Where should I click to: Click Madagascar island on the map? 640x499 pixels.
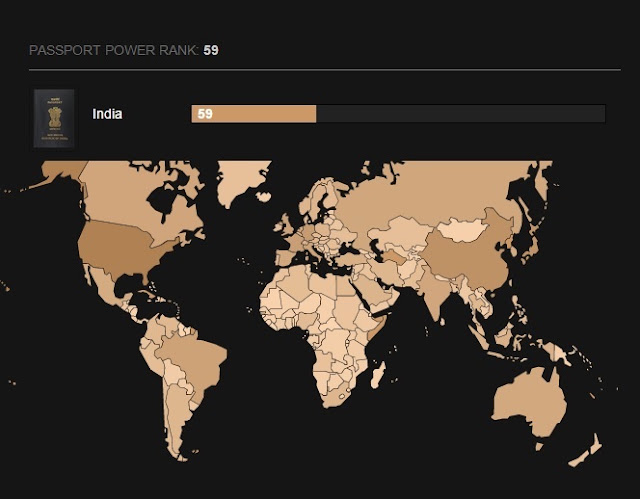pos(378,375)
